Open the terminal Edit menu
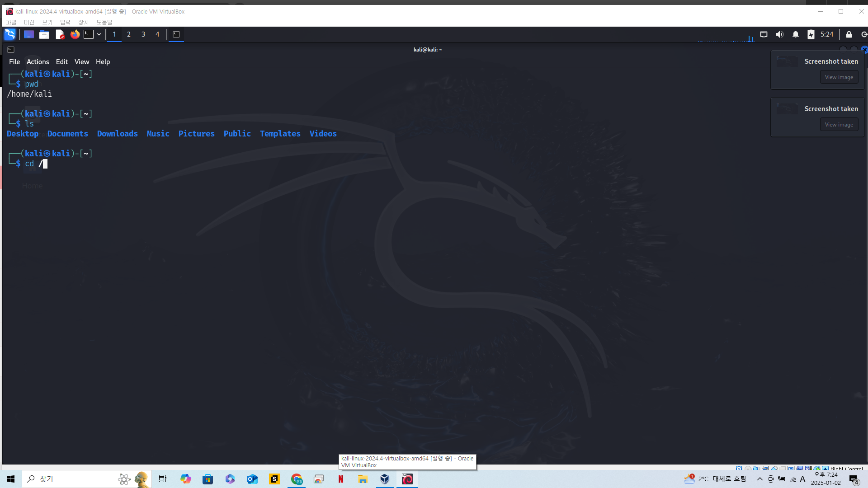 point(61,62)
